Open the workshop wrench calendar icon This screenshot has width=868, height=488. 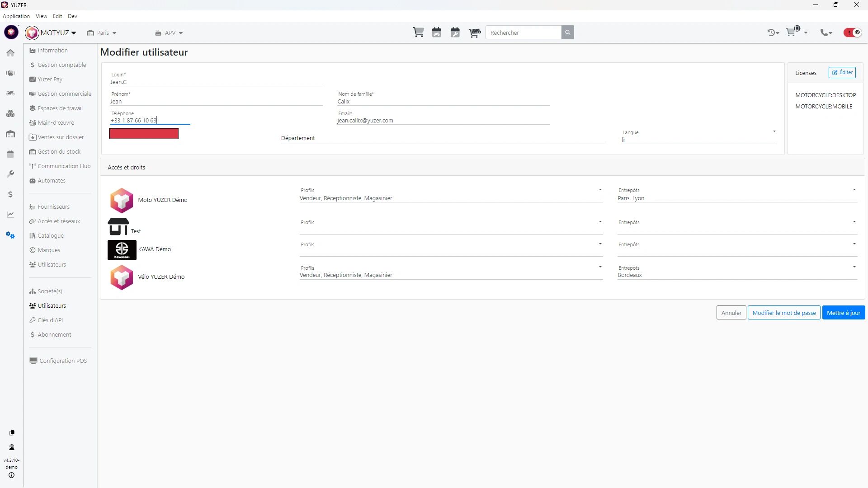(x=455, y=33)
